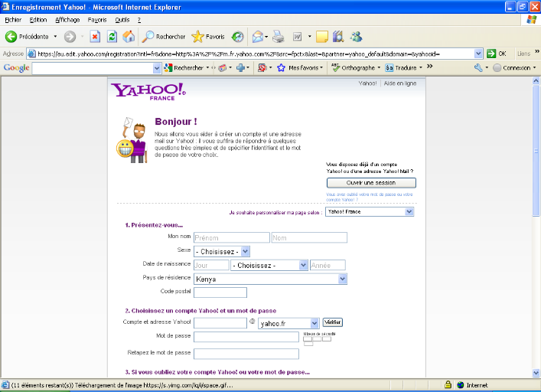The image size is (541, 392).
Task: Click the Ouvrir une session button
Action: tap(371, 183)
